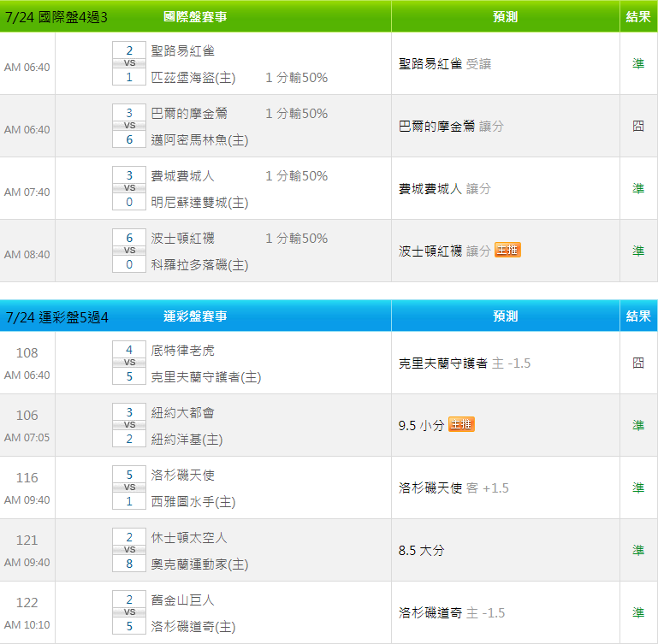Click team name 科羅拉多落磯(主)
Image resolution: width=658 pixels, height=644 pixels.
coord(199,265)
